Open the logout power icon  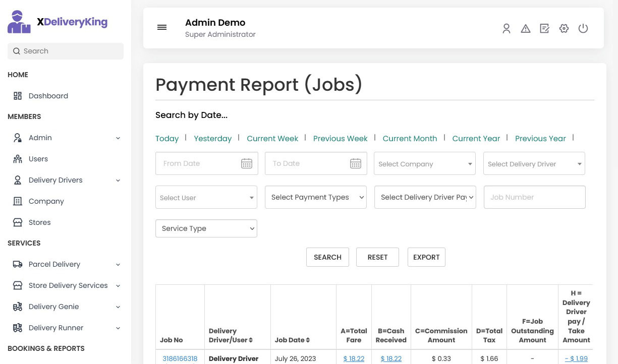[583, 28]
